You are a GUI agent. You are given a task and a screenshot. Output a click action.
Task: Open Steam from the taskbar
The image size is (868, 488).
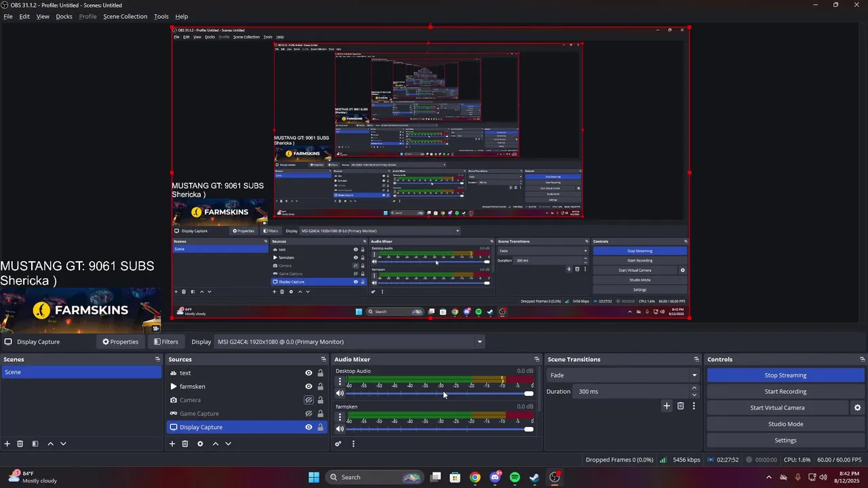click(x=534, y=477)
